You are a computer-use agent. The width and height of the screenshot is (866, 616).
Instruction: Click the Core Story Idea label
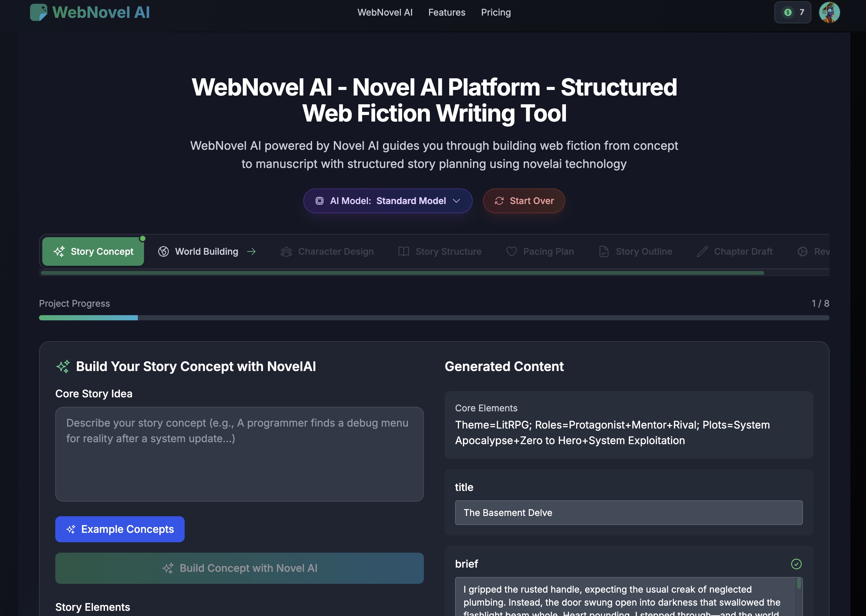pos(94,394)
